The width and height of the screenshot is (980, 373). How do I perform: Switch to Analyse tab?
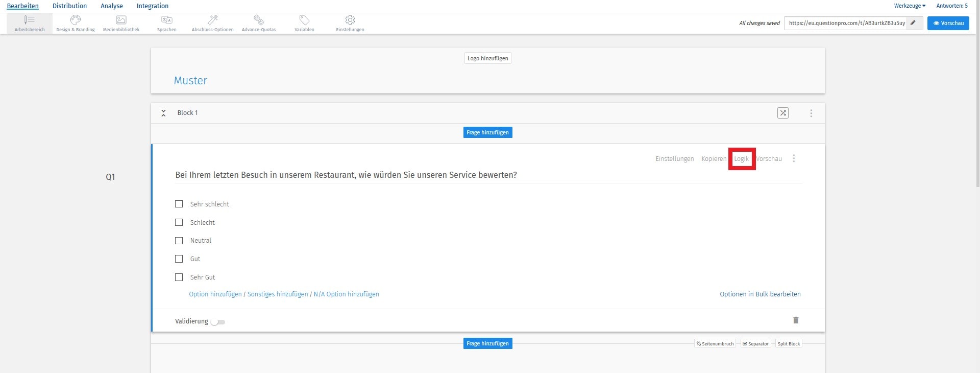coord(112,6)
